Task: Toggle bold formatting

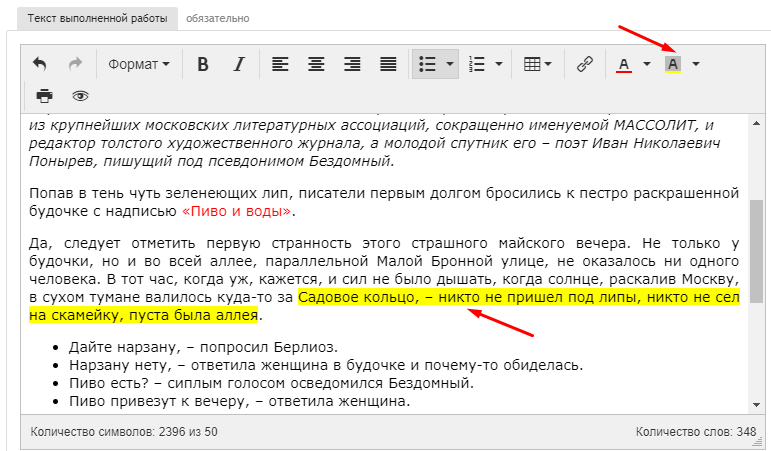Action: [x=203, y=64]
